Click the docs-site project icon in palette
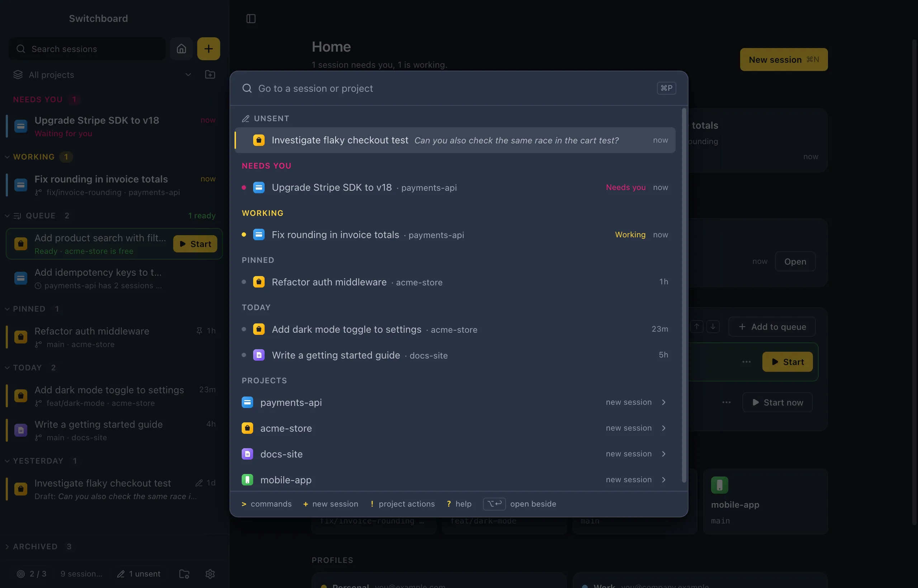 tap(247, 454)
